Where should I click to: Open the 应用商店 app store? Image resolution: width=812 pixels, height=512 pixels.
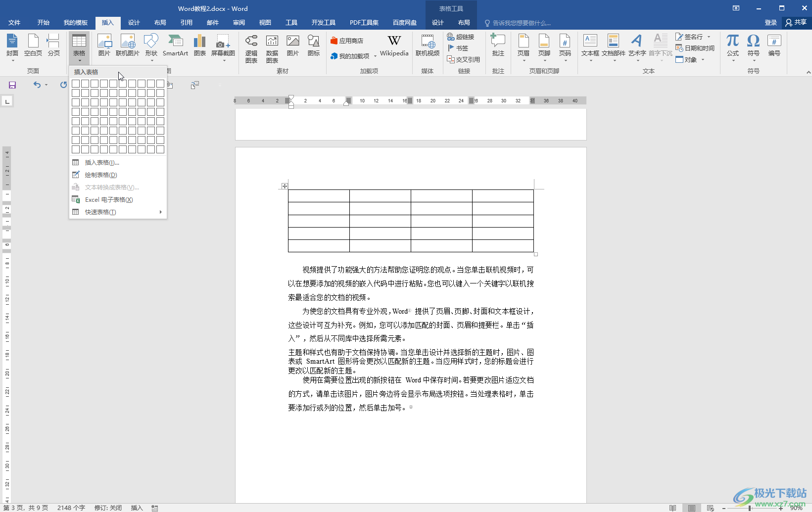click(x=347, y=41)
